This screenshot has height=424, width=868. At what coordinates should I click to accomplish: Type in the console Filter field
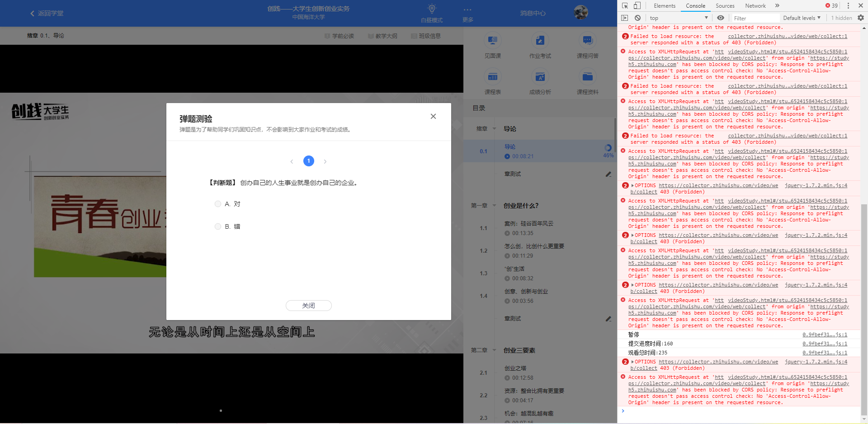755,18
